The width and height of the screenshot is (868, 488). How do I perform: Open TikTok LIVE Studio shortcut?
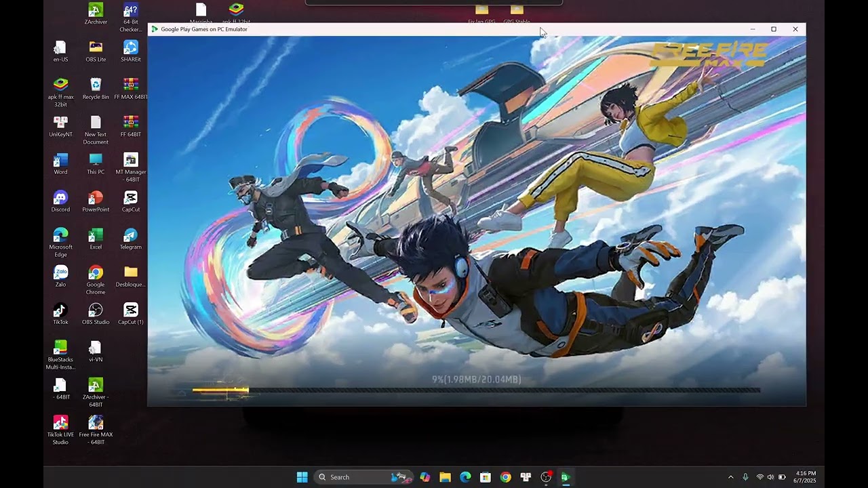click(60, 430)
